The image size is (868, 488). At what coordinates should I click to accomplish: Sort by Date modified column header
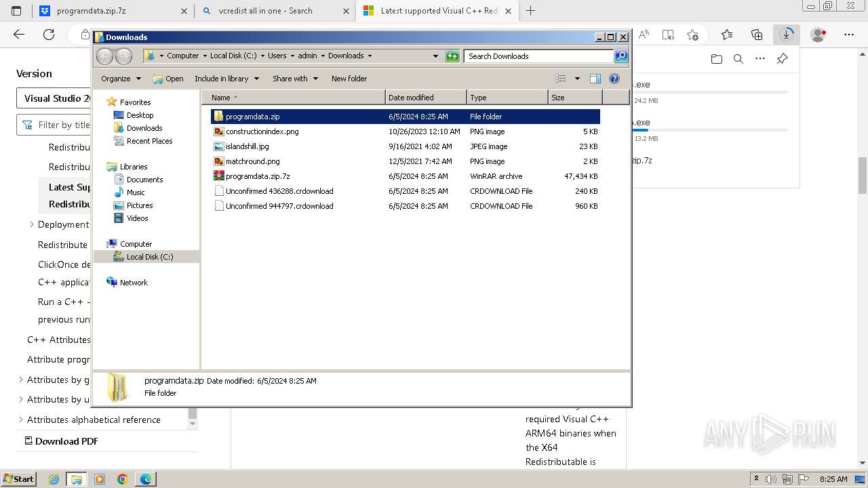click(x=426, y=98)
